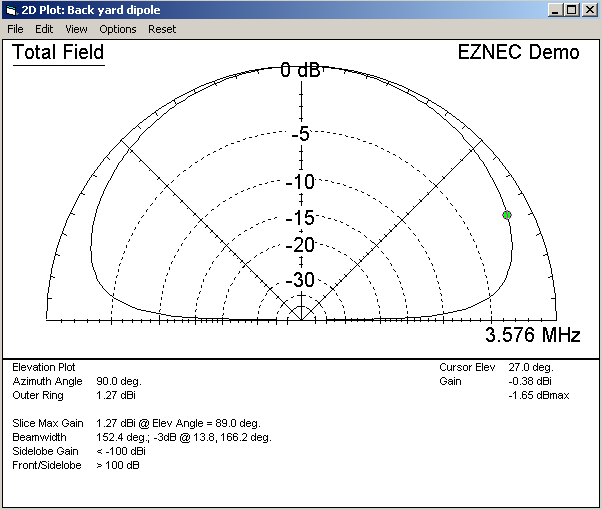Image resolution: width=602 pixels, height=510 pixels.
Task: Click the Total Field heading
Action: click(x=58, y=53)
